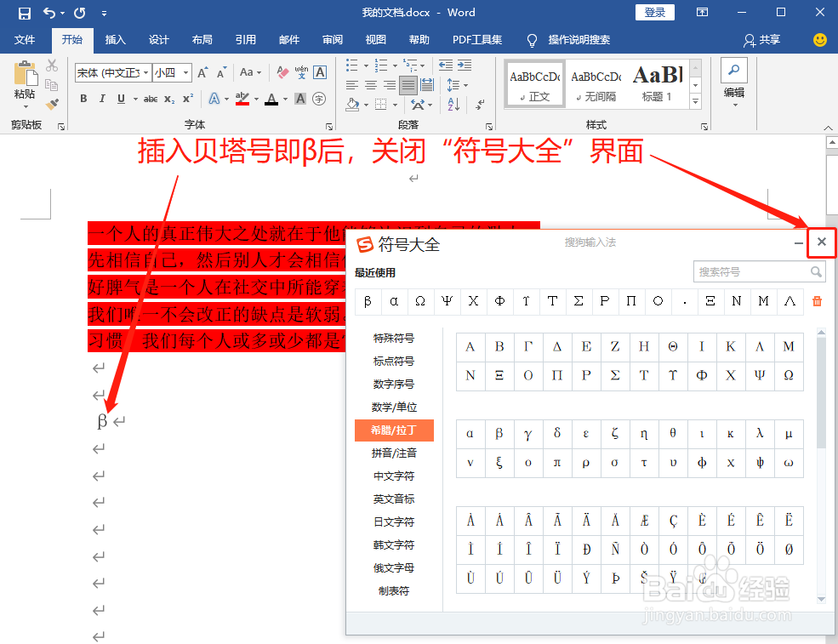Toggle italic formatting

(102, 99)
